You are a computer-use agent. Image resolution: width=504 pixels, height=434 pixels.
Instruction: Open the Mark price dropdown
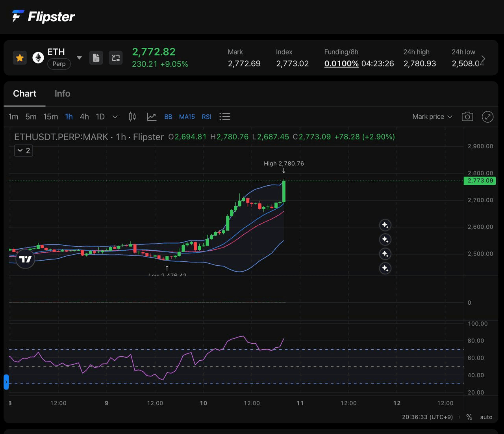tap(432, 117)
